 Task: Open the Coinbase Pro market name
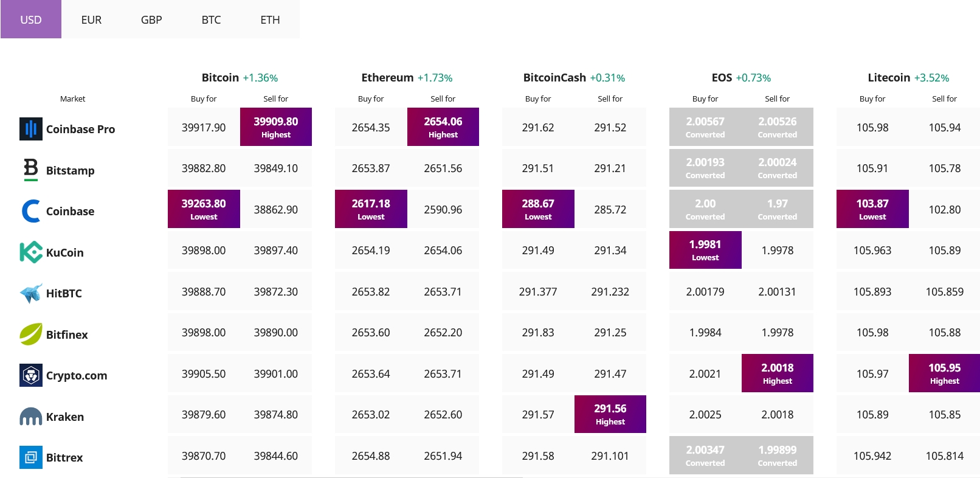(80, 129)
